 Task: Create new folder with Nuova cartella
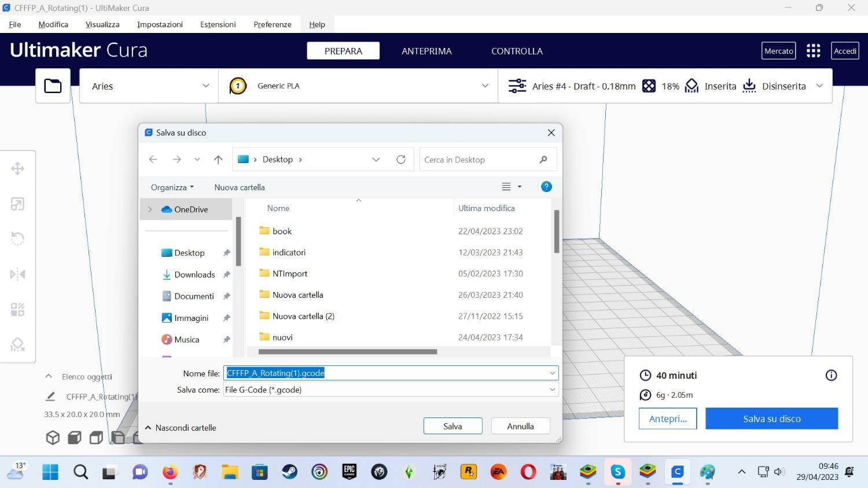click(x=240, y=187)
